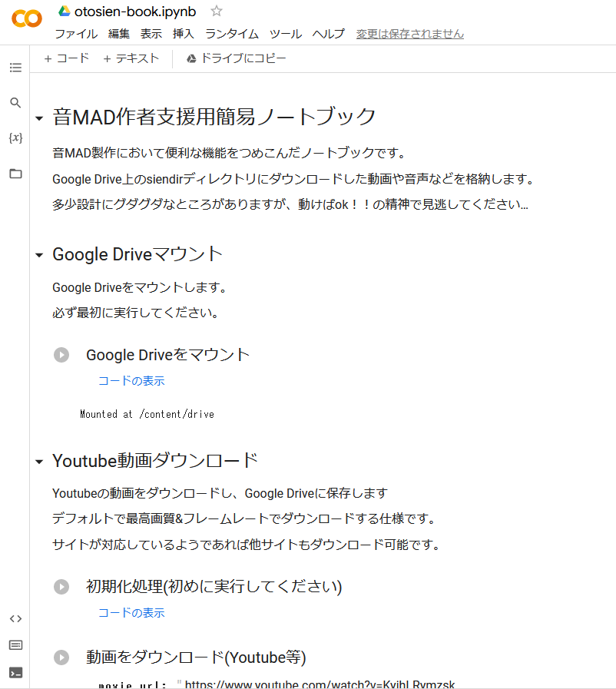Click the 動画をダウンロード(Youtube等) cell title
Screen dimensions: 616x689
pos(196,658)
